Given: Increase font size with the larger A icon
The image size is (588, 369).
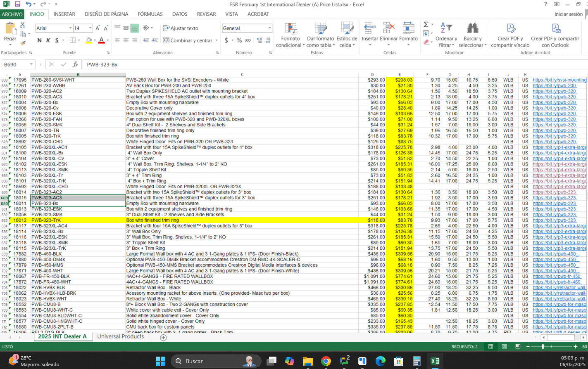Looking at the screenshot, I should (x=98, y=28).
